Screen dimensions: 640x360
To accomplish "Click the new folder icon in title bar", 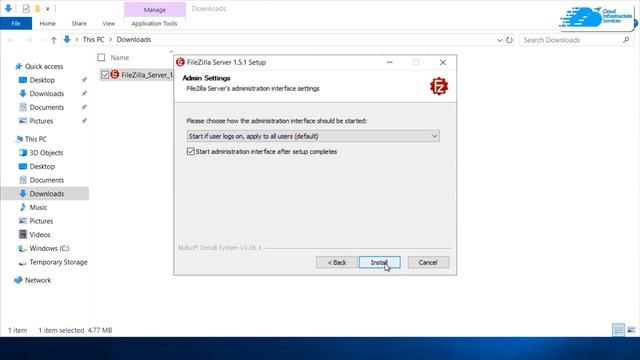I will click(38, 9).
